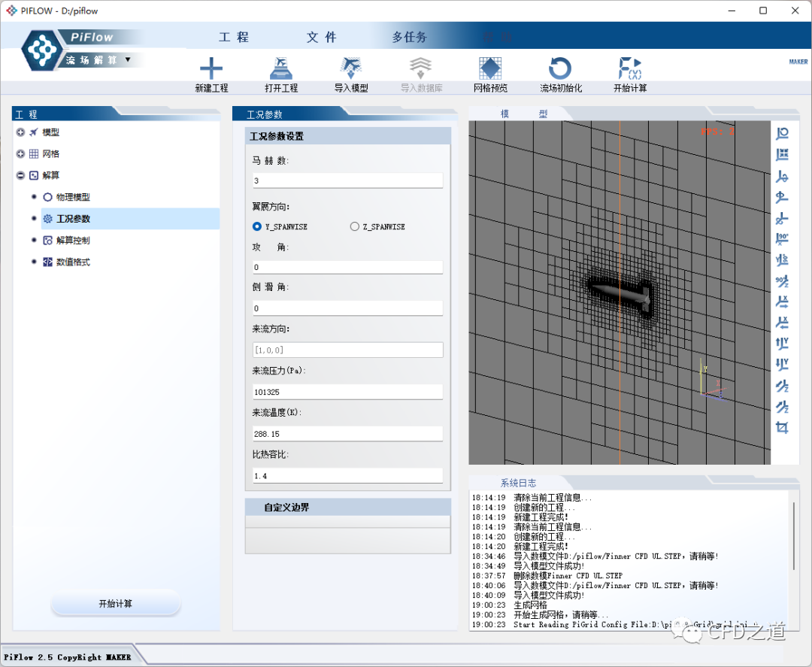Viewport: 812px width, 667px height.
Task: Open 网格预览 mesh preview icon
Action: (490, 68)
